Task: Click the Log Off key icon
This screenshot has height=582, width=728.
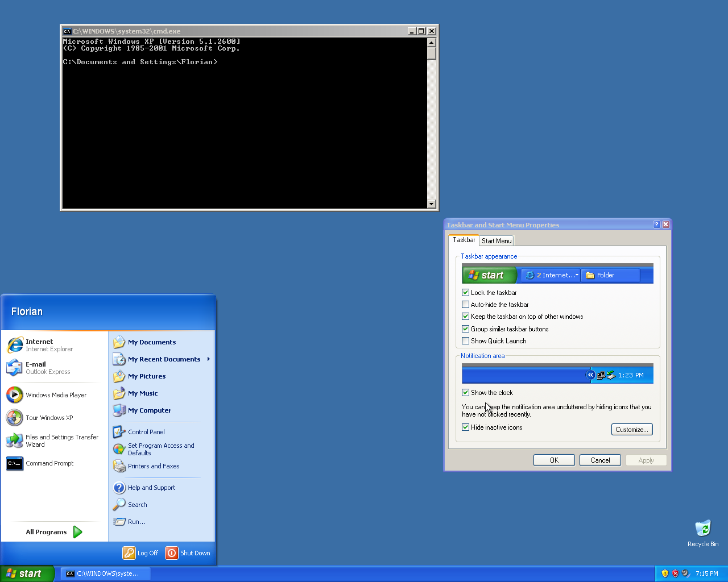Action: tap(129, 553)
